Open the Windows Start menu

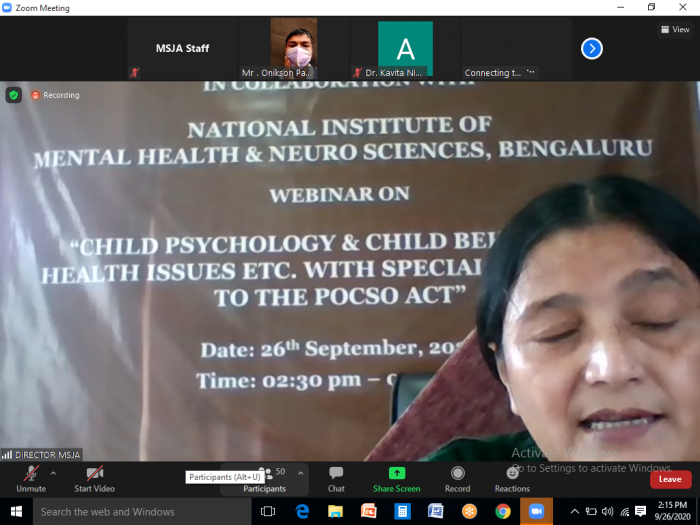point(17,512)
